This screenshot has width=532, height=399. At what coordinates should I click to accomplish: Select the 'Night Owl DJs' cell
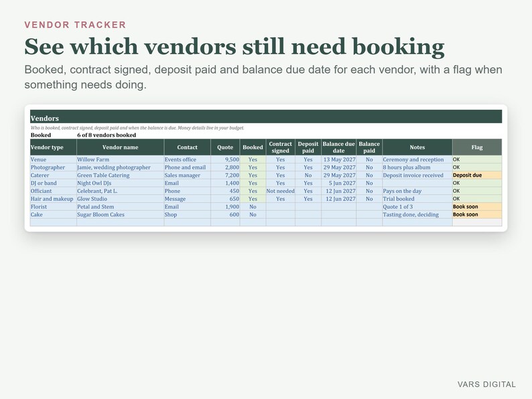point(120,183)
